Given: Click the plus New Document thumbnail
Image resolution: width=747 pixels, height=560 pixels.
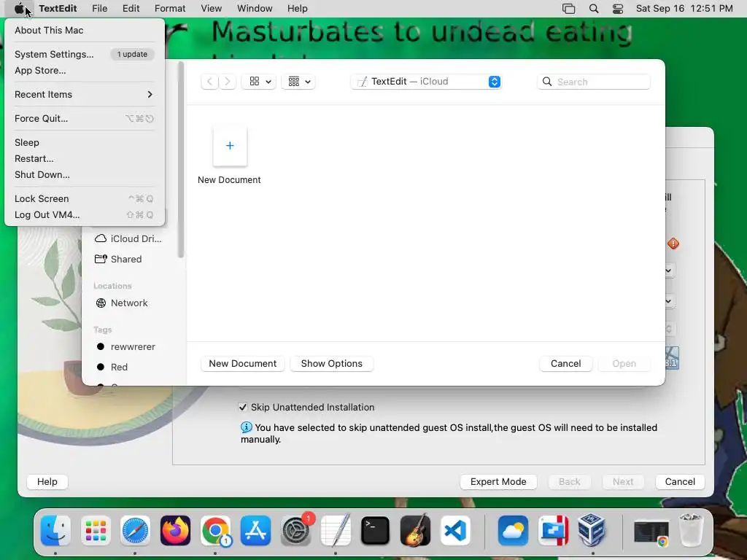Looking at the screenshot, I should click(230, 146).
